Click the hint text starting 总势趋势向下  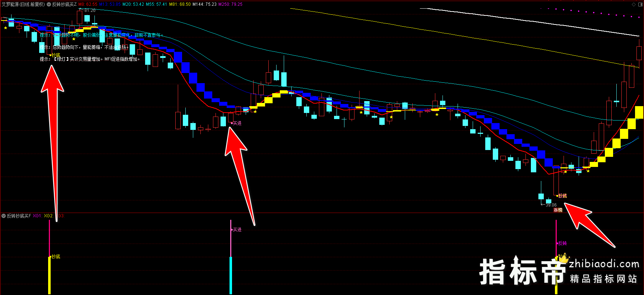[84, 47]
